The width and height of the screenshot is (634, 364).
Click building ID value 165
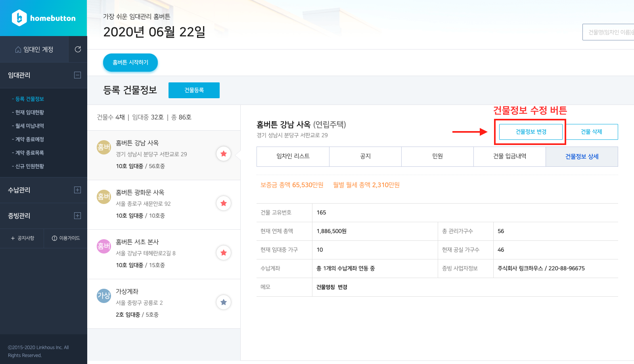pyautogui.click(x=321, y=213)
